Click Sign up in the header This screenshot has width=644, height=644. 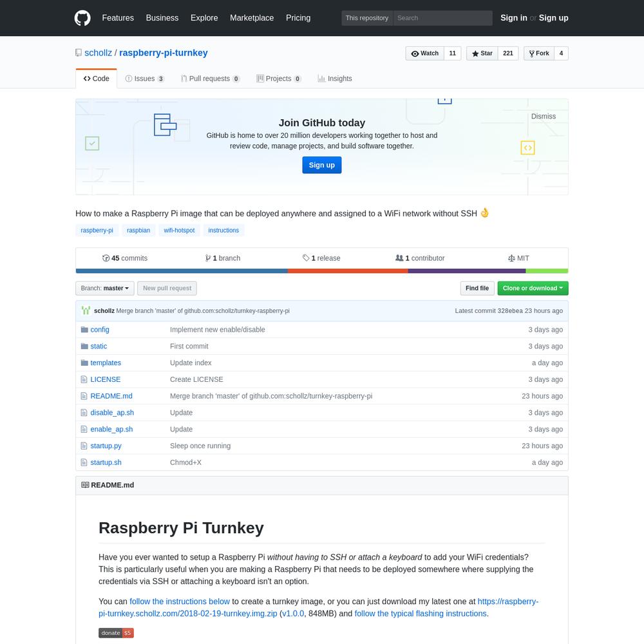tap(553, 18)
